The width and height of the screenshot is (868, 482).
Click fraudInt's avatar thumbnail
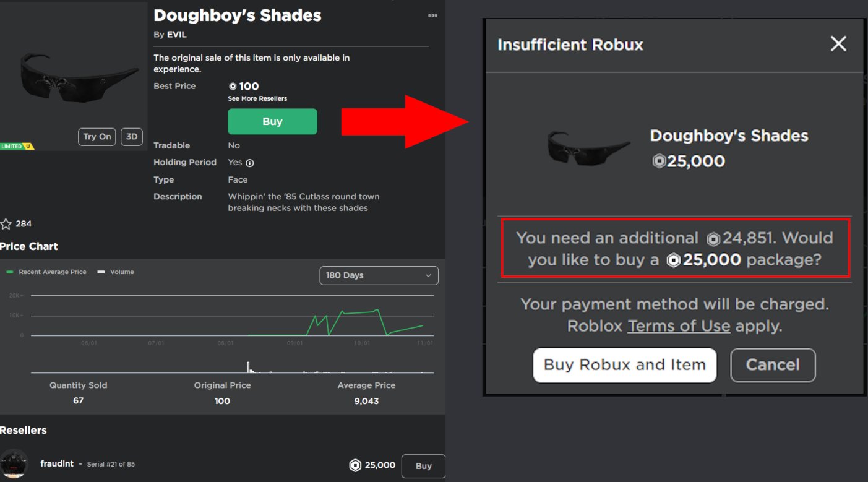click(14, 463)
